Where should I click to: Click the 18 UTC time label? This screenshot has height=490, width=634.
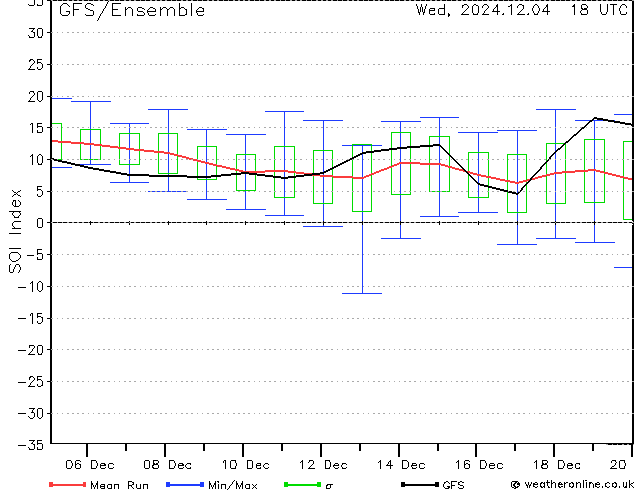598,10
